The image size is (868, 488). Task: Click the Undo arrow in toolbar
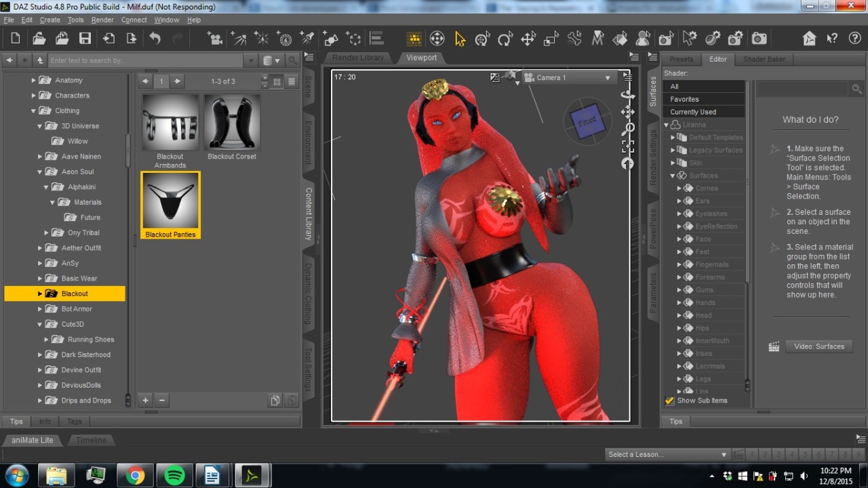tap(155, 39)
